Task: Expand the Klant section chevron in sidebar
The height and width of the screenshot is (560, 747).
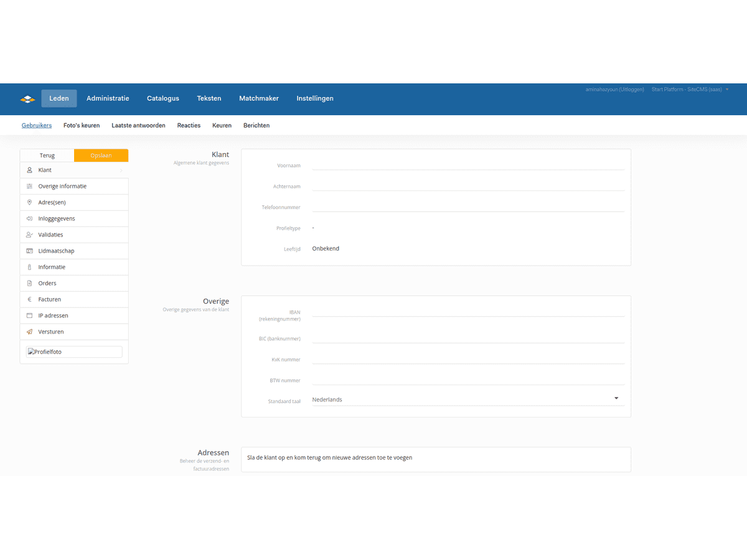Action: coord(121,170)
